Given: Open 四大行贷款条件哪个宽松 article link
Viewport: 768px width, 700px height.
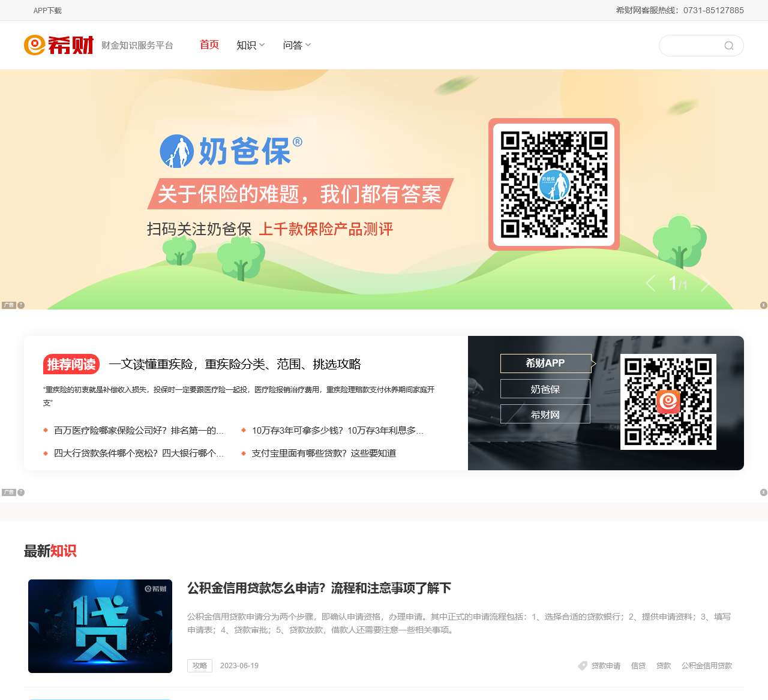Looking at the screenshot, I should (139, 453).
